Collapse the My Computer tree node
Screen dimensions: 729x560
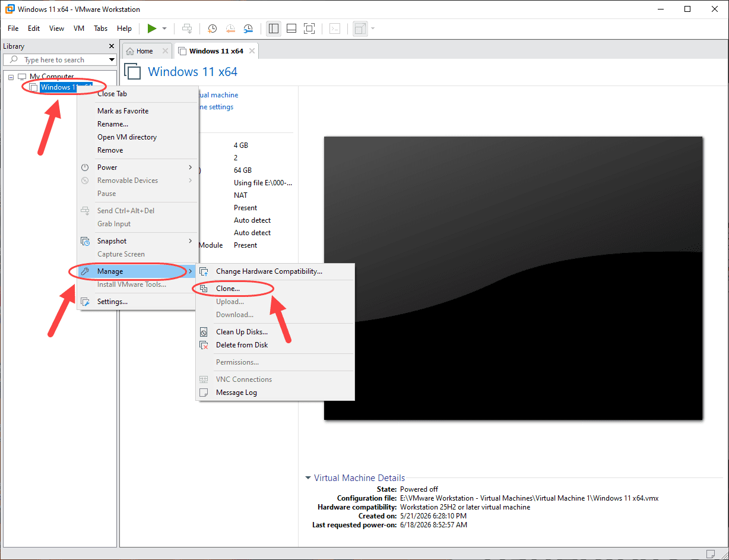11,77
